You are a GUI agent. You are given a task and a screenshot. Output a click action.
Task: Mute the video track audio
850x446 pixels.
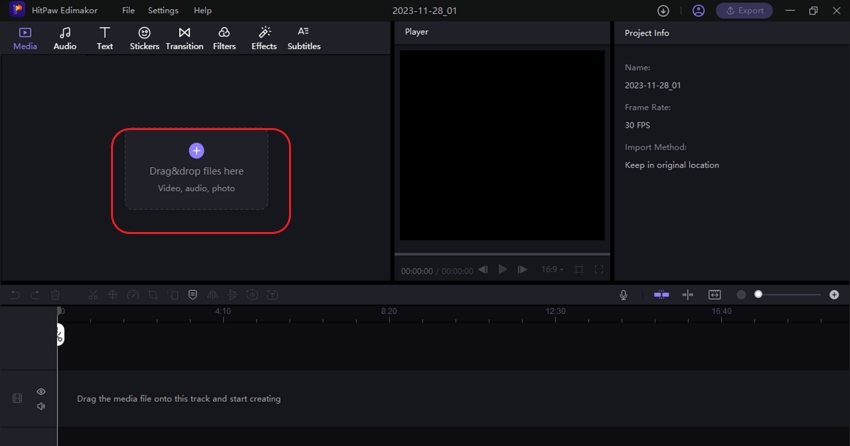[41, 406]
